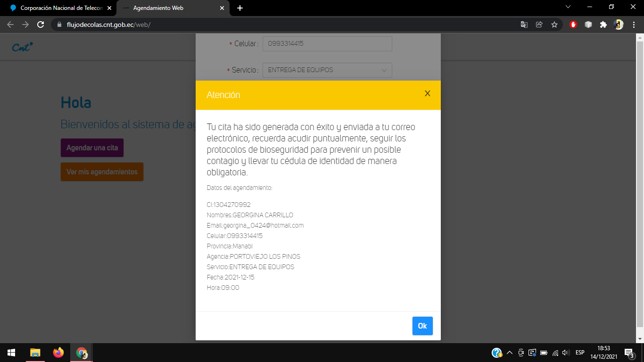Click the volume icon in system tray
The height and width of the screenshot is (362, 644).
pos(566,353)
